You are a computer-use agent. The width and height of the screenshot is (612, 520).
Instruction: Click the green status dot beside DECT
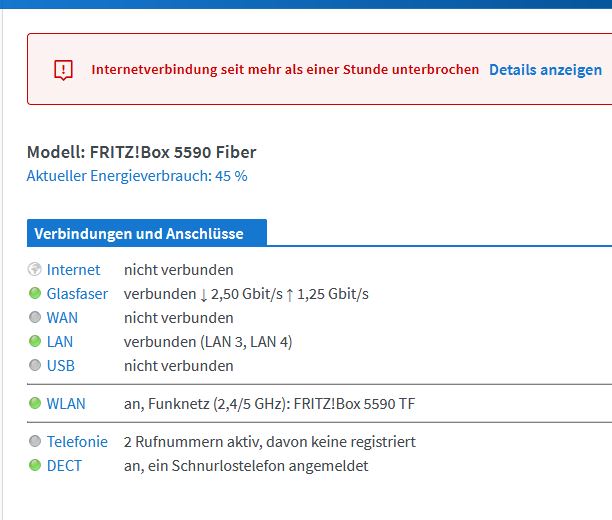[35, 465]
